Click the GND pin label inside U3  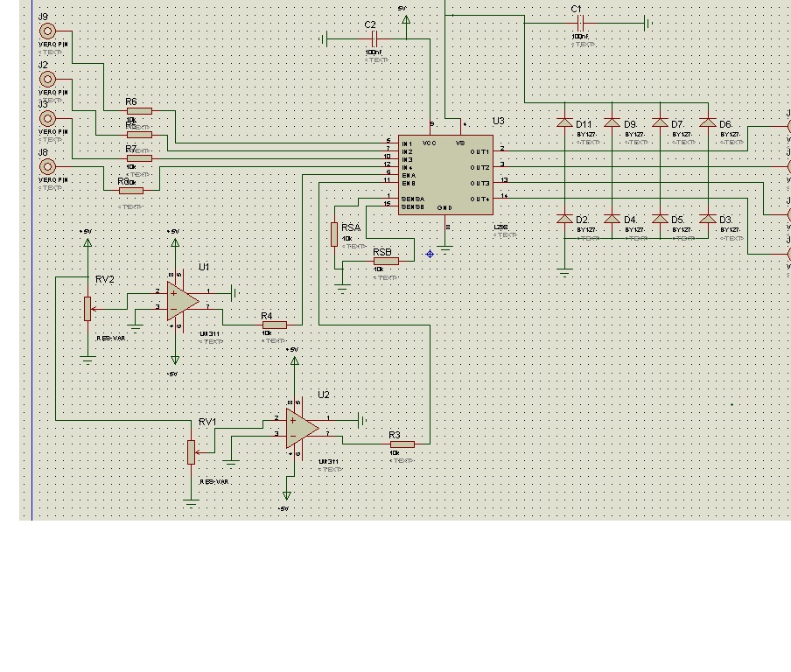[x=444, y=208]
